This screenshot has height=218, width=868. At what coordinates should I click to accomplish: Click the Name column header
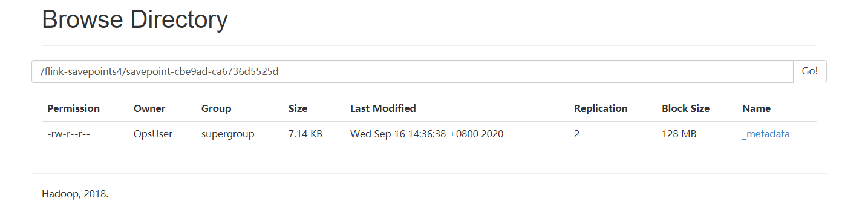coord(756,109)
